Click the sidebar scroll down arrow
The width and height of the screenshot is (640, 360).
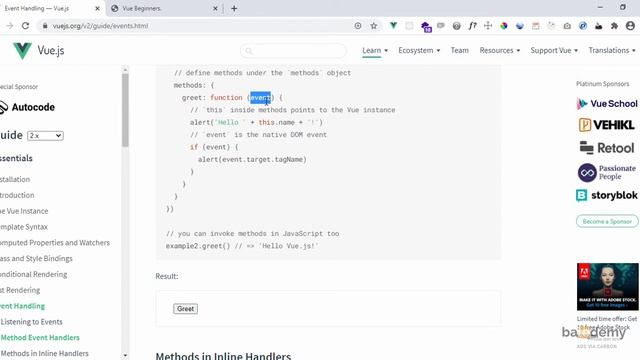(x=125, y=356)
